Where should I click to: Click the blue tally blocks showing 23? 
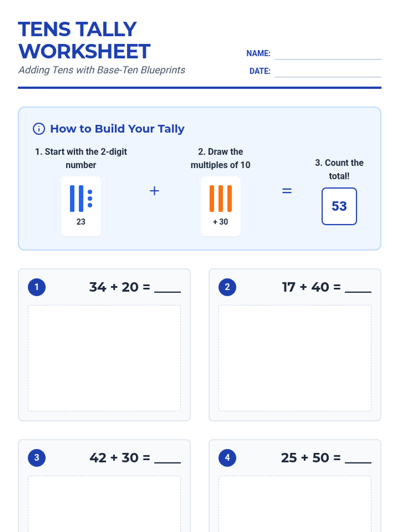(x=81, y=199)
